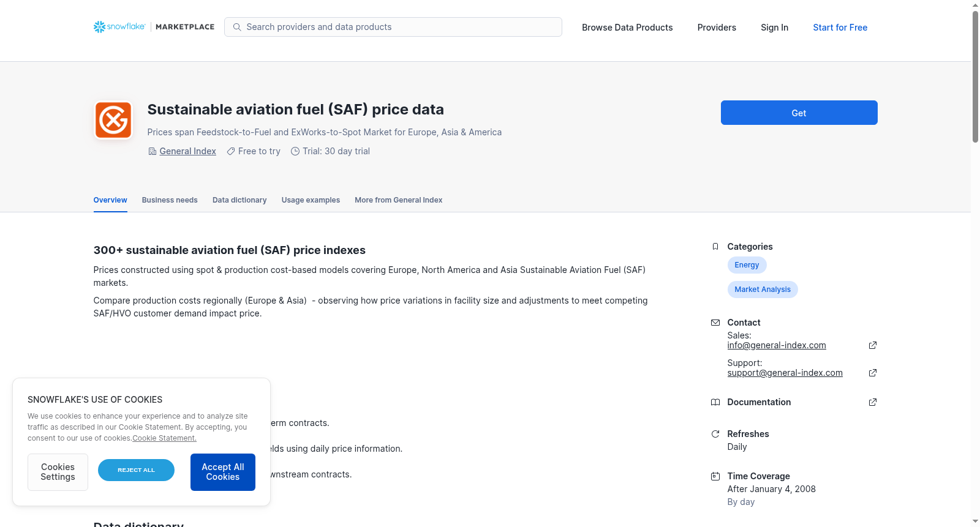The image size is (980, 527).
Task: Click the 'After January 4, 2008' text
Action: [x=772, y=489]
